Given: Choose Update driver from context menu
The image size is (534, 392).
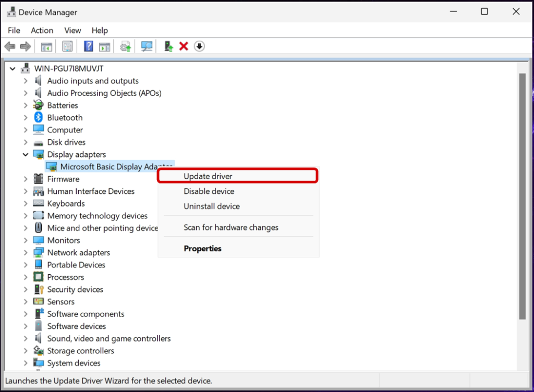Looking at the screenshot, I should (x=208, y=176).
